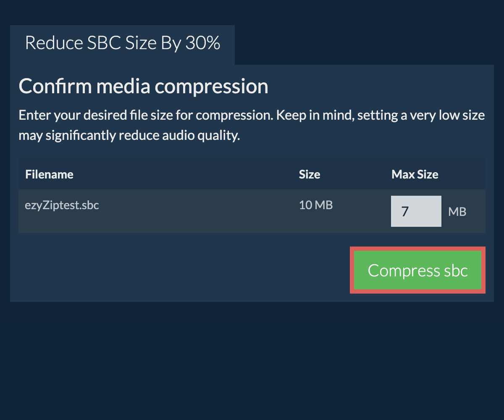
Task: Click 'sbc' text on the green button
Action: pos(456,270)
